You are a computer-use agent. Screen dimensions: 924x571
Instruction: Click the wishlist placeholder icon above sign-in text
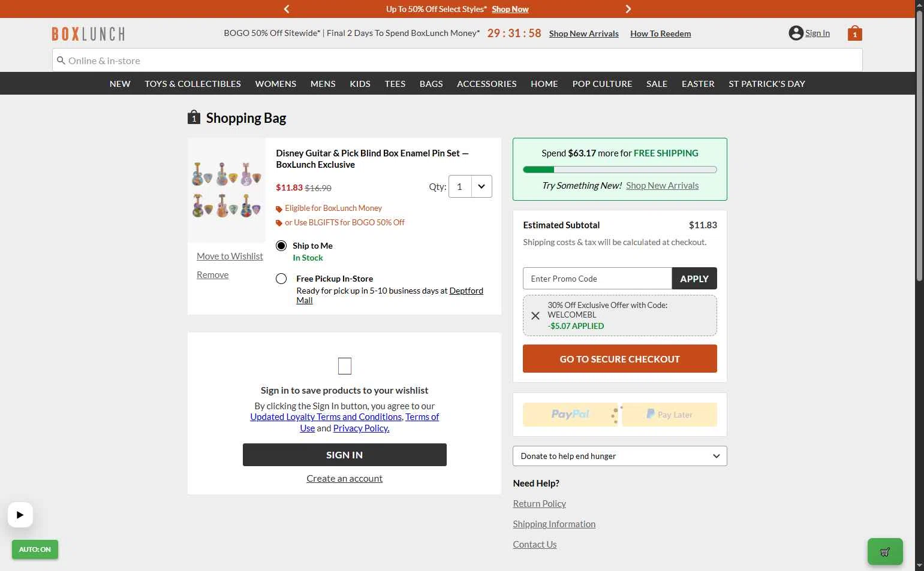click(x=345, y=365)
